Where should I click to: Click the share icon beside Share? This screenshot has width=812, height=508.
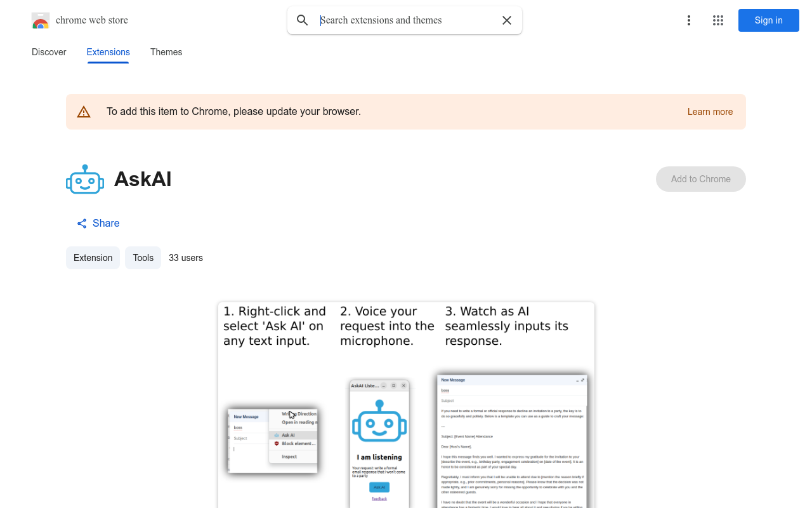[x=82, y=224]
